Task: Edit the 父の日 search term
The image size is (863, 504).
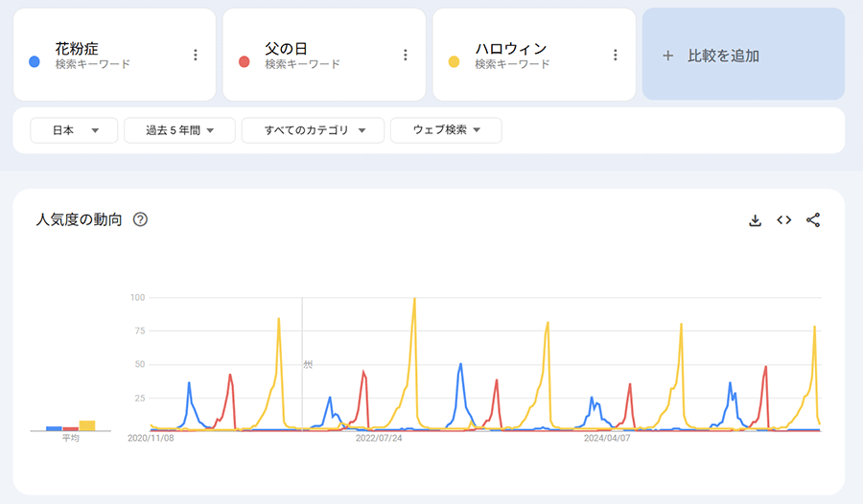Action: tap(286, 48)
